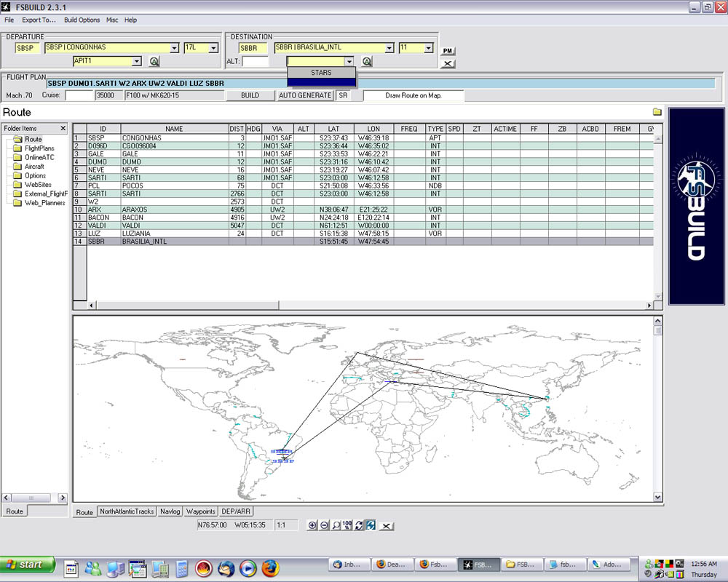This screenshot has height=582, width=728.
Task: Open the departure runway 17L dropdown
Action: pos(213,48)
